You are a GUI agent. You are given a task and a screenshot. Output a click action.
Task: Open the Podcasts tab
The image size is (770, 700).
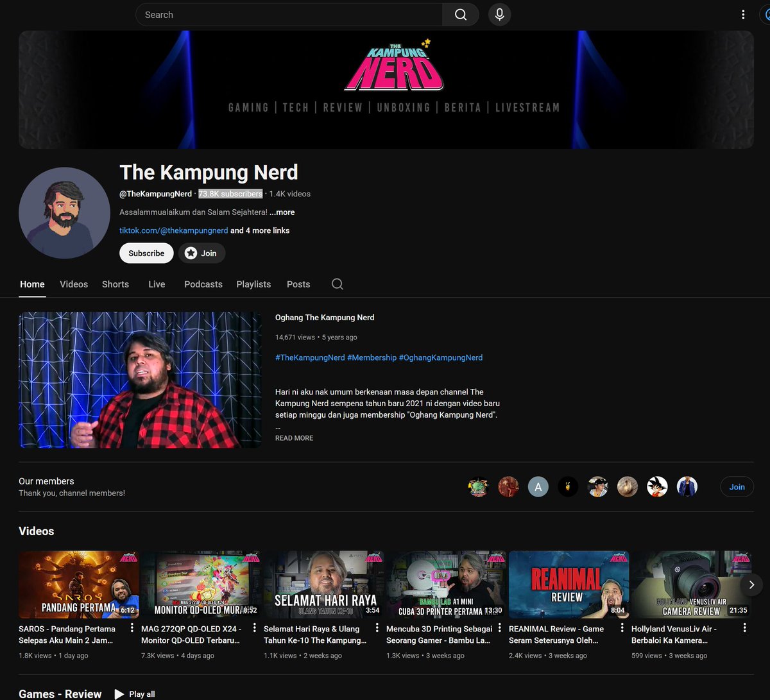tap(203, 284)
